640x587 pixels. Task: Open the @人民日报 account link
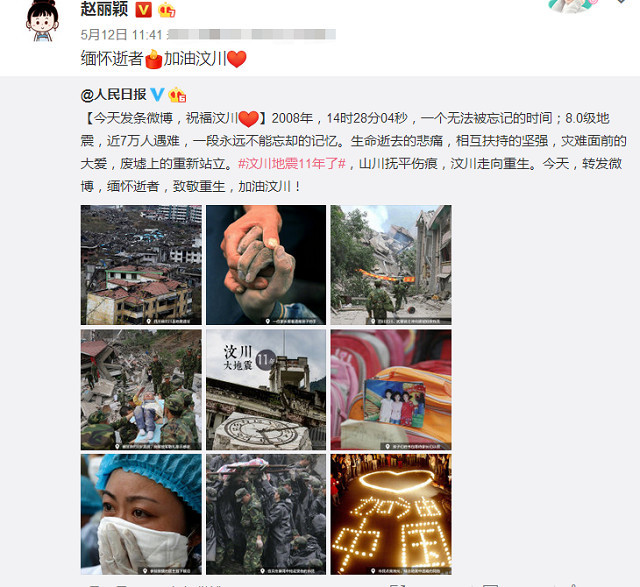tap(113, 95)
